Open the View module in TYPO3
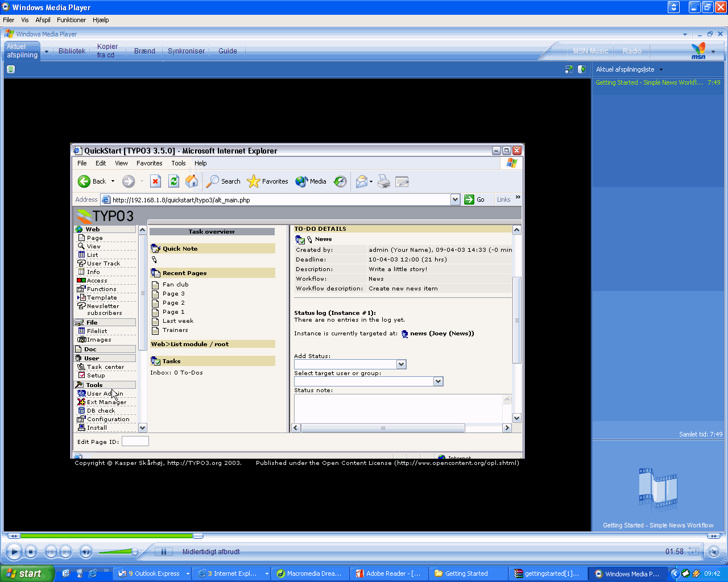This screenshot has width=728, height=582. click(93, 247)
